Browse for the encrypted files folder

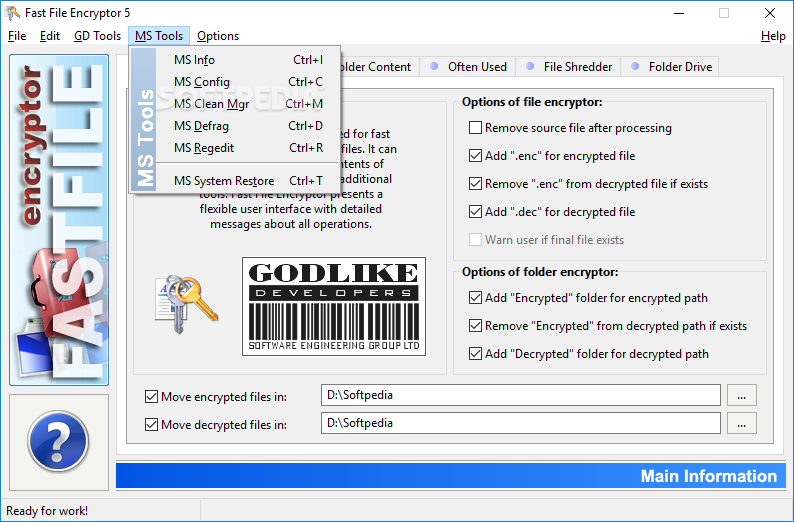coord(742,395)
